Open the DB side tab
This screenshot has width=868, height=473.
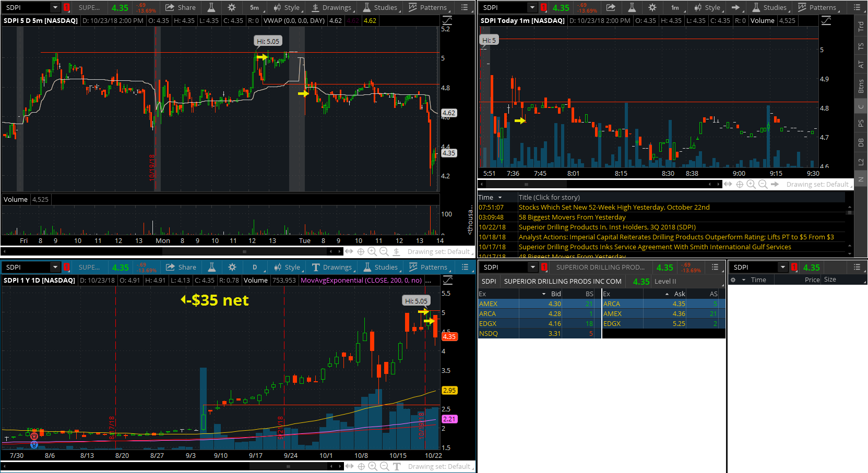[x=861, y=142]
